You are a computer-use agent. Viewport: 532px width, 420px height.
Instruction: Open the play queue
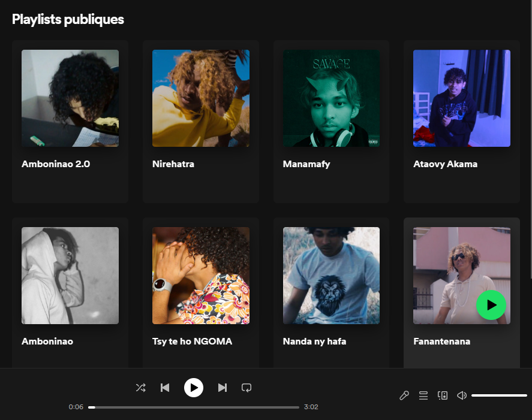[423, 395]
